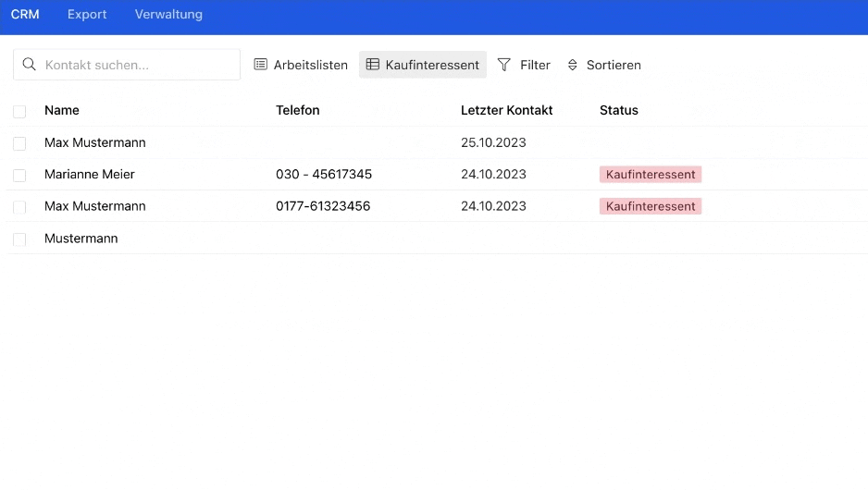Open the Export menu
This screenshot has width=868, height=490.
tap(87, 15)
